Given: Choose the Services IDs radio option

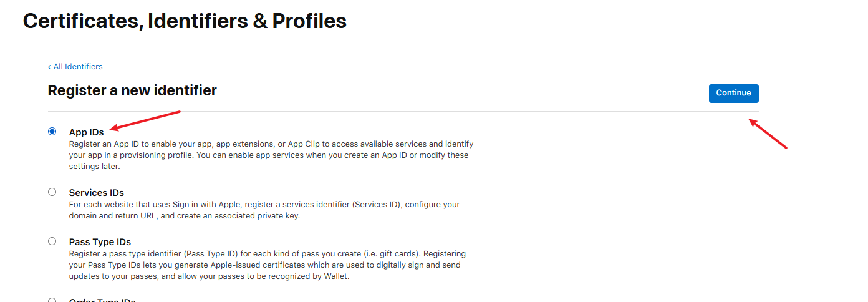Looking at the screenshot, I should point(52,192).
